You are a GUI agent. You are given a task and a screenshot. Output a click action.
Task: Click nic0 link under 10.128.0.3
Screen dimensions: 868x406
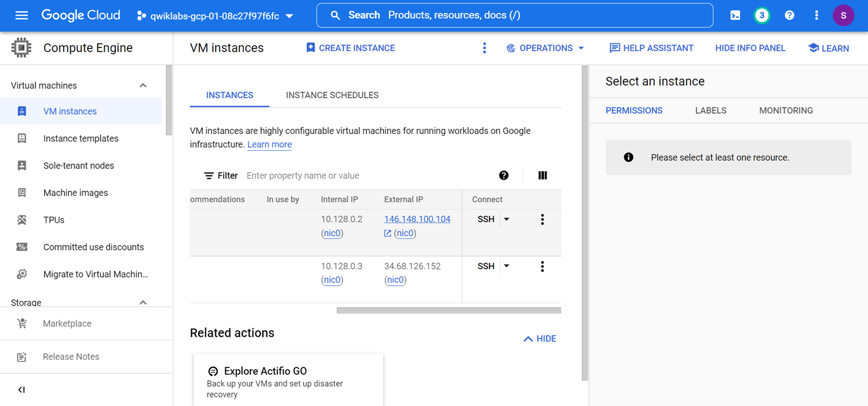point(332,280)
